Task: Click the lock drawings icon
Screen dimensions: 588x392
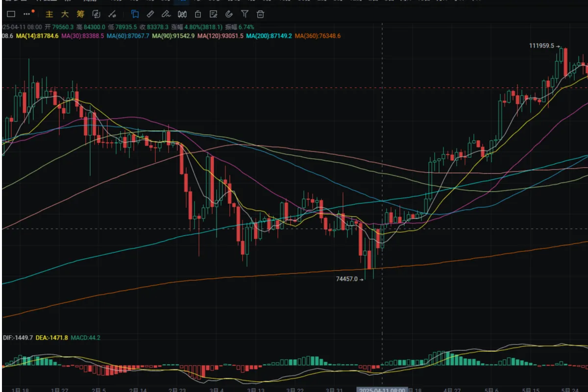Action: [197, 14]
